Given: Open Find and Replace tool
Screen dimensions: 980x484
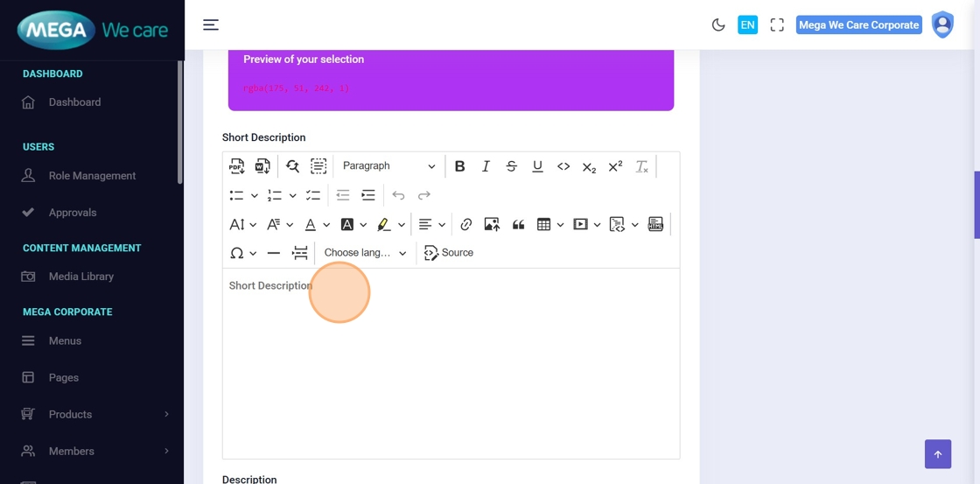Looking at the screenshot, I should 293,166.
